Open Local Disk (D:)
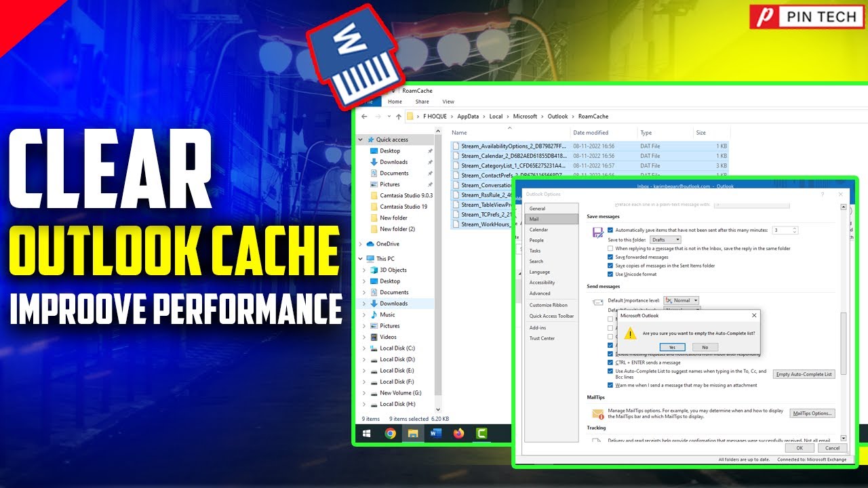 (397, 359)
